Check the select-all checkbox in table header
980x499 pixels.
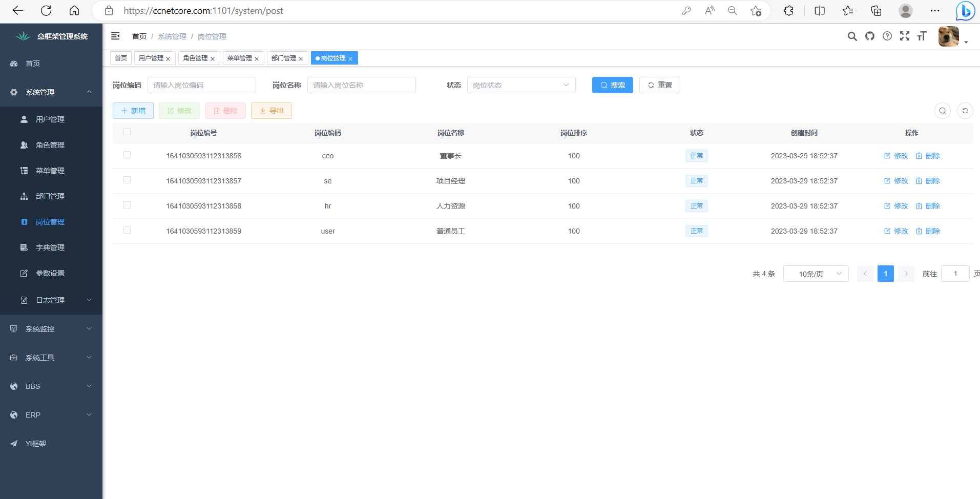click(x=127, y=132)
